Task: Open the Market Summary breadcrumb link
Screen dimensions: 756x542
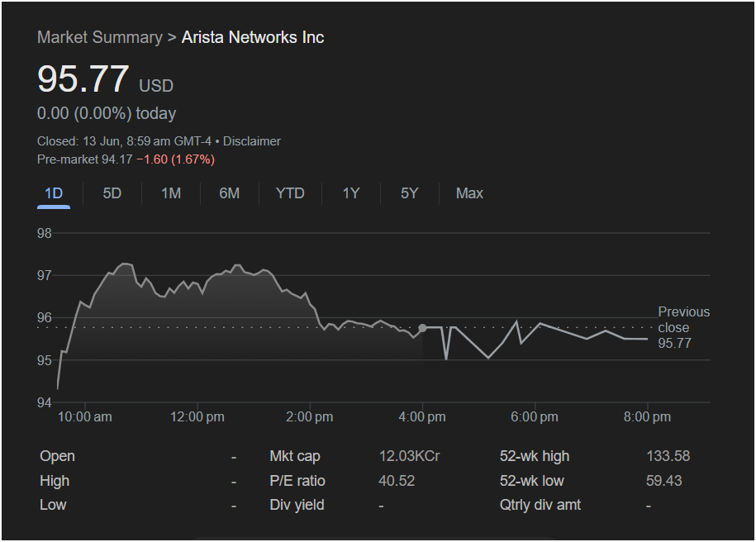Action: pyautogui.click(x=100, y=38)
